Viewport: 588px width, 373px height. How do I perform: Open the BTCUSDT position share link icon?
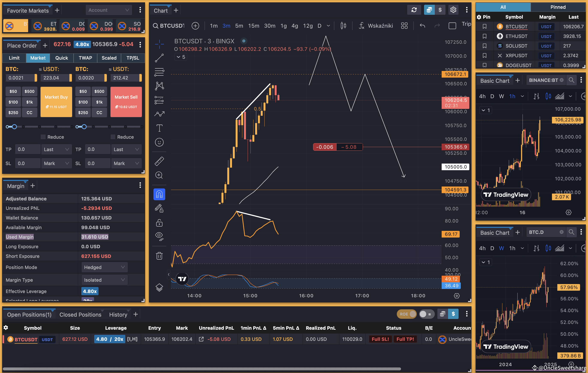201,339
